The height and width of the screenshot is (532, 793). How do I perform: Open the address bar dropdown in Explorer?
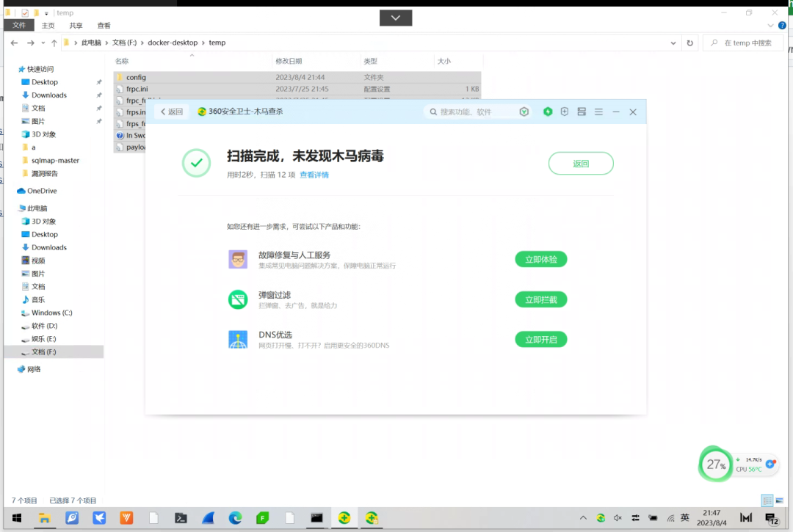click(673, 43)
